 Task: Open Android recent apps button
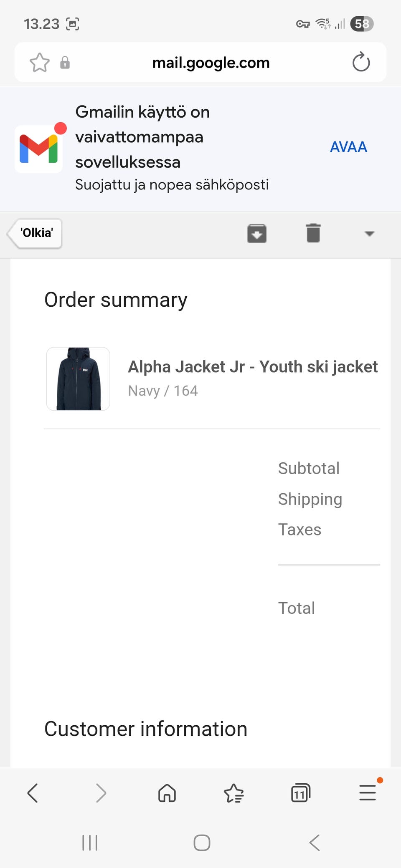click(90, 843)
